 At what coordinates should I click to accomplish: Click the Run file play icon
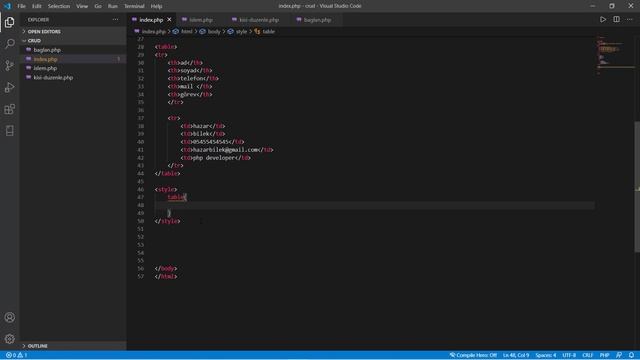click(602, 20)
